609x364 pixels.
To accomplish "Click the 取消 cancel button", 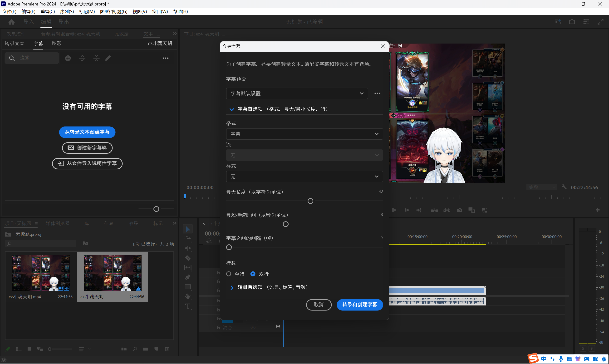I will 319,305.
